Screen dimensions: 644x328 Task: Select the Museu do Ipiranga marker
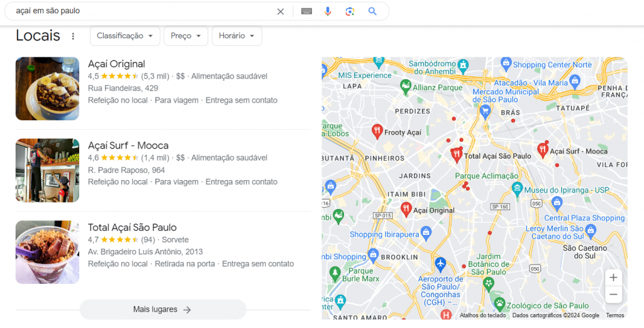coord(517,189)
